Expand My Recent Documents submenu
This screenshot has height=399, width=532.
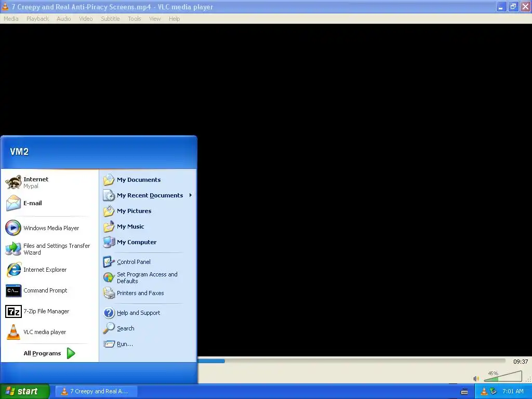(148, 195)
